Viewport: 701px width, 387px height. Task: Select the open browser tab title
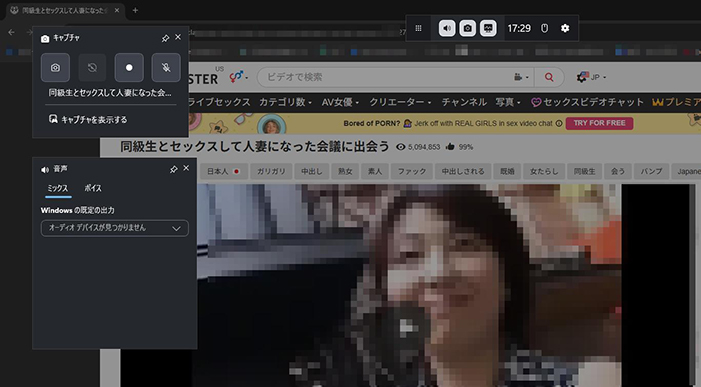click(65, 10)
